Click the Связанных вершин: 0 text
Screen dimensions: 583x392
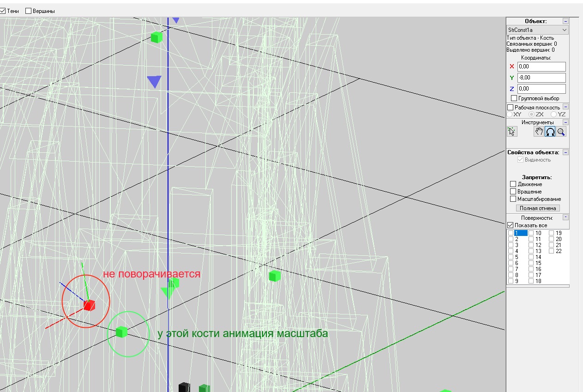coord(532,44)
